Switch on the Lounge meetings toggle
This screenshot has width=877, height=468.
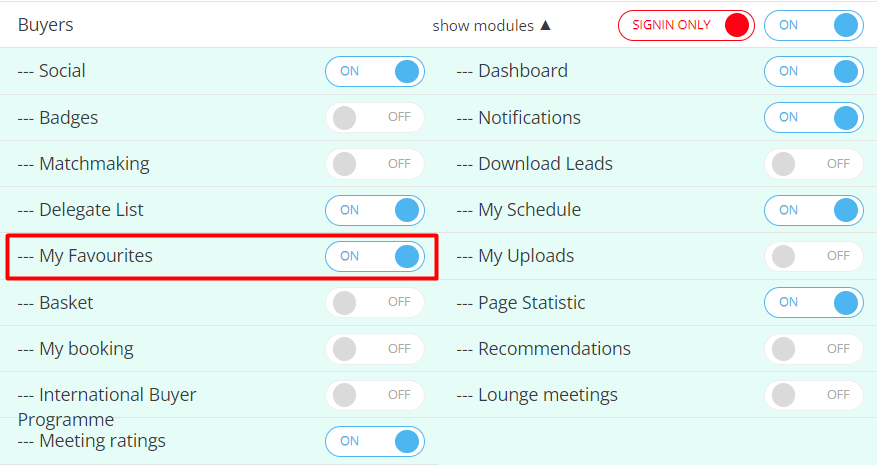point(813,395)
